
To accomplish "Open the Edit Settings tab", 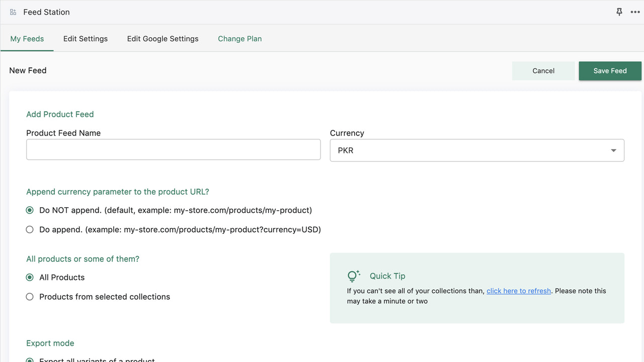I will click(86, 39).
